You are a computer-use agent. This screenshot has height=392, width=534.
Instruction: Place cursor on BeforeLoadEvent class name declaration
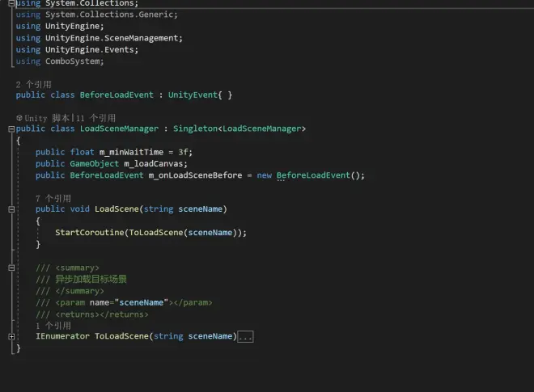(116, 95)
